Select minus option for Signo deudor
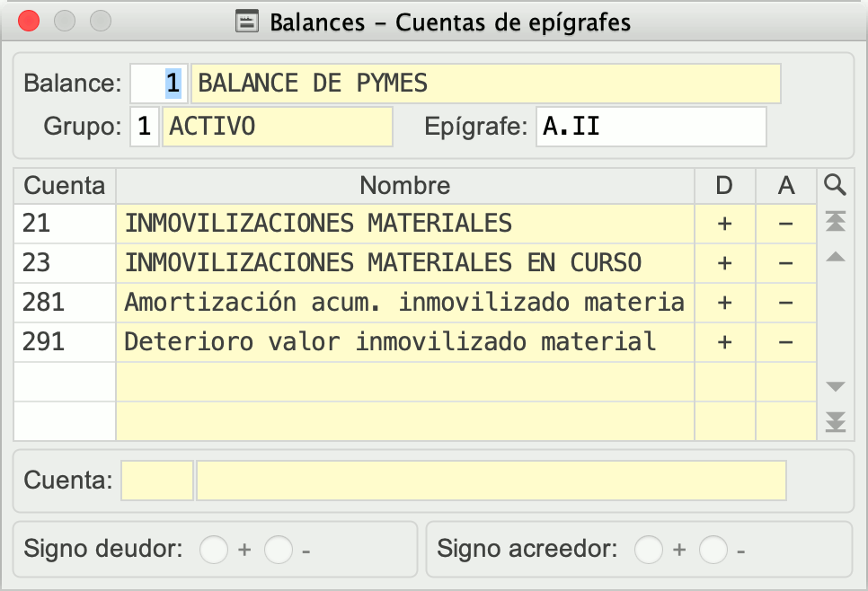Viewport: 868px width, 591px height. point(279,549)
